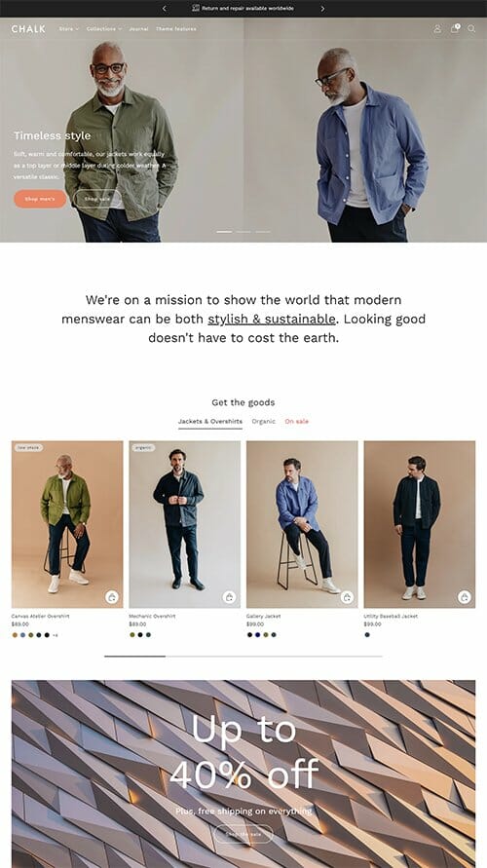Switch to the On sale tab
The image size is (487, 868).
pyautogui.click(x=297, y=421)
